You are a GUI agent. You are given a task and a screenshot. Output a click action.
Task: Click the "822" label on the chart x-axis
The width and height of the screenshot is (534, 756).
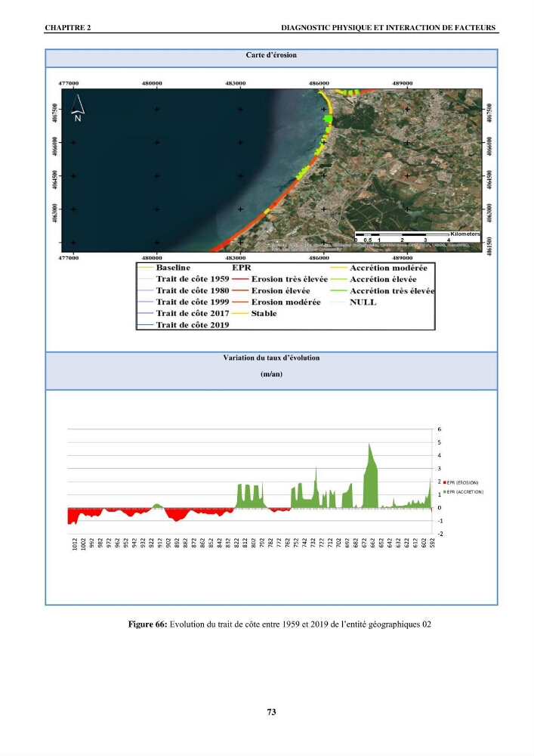pos(236,543)
